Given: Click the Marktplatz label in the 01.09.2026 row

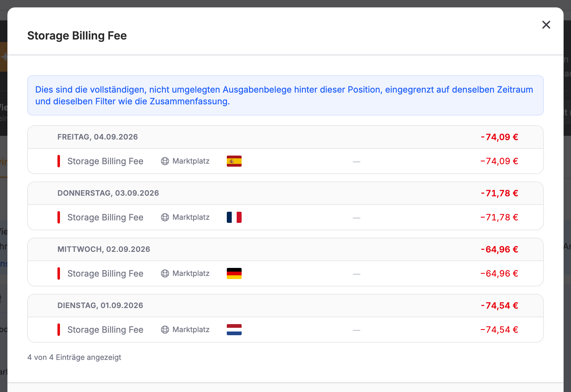Looking at the screenshot, I should [191, 330].
